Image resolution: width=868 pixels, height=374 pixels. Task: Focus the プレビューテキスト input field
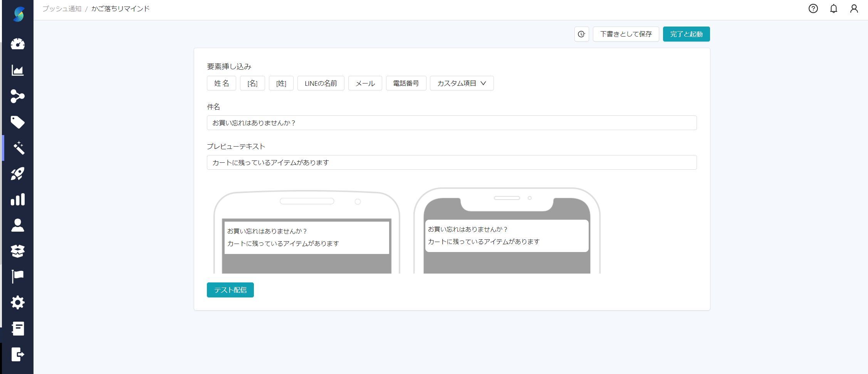coord(452,163)
